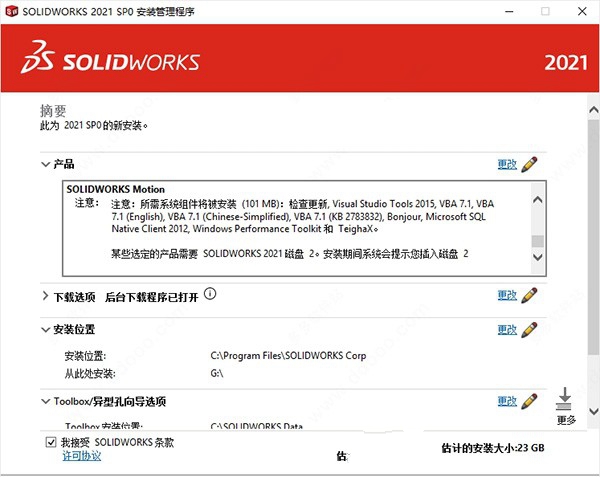Click 此为 2021 SP0的新安装 text
600x477 pixels.
pyautogui.click(x=94, y=125)
